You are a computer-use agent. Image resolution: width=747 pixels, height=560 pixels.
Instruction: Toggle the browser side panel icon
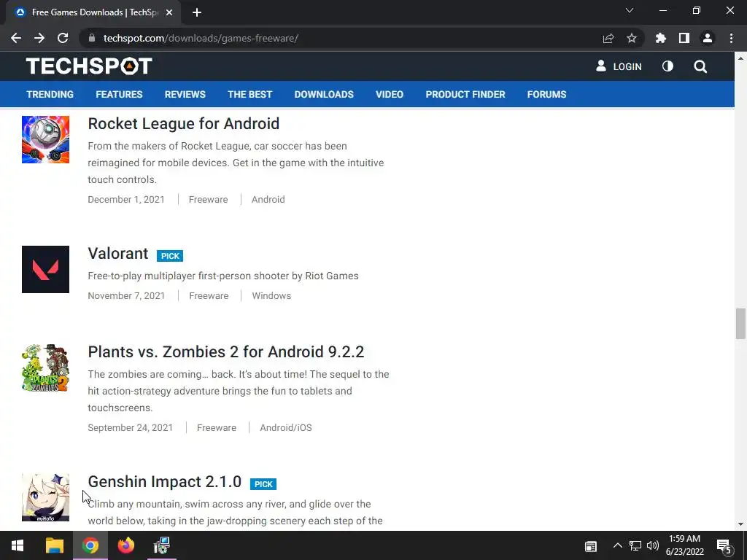point(684,38)
